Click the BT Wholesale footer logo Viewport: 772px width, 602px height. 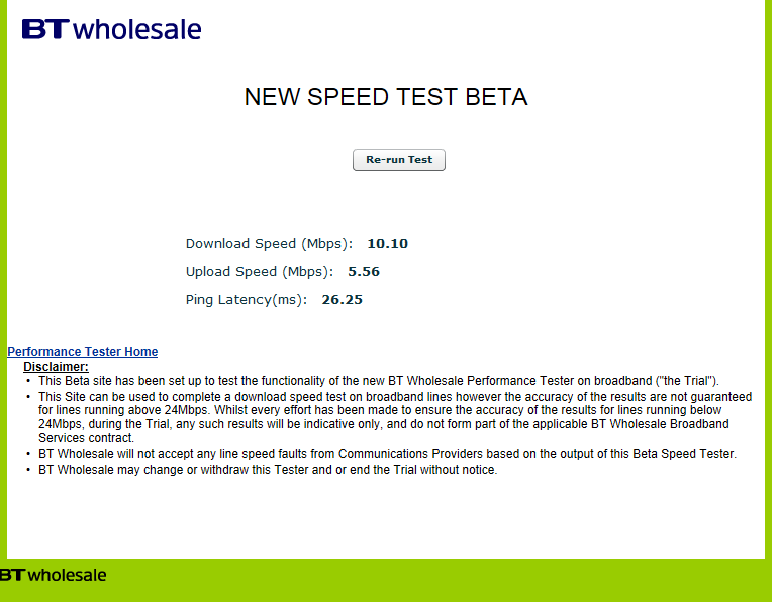click(x=53, y=575)
